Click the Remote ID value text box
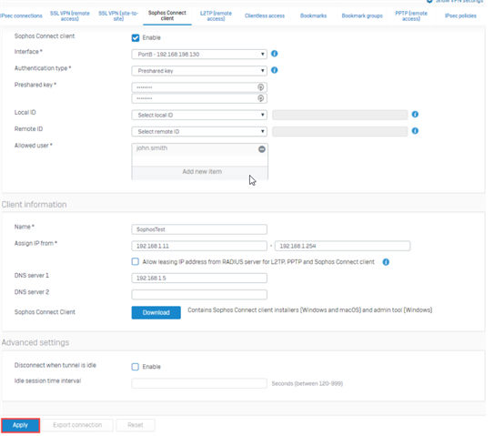The height and width of the screenshot is (436, 504). 340,131
